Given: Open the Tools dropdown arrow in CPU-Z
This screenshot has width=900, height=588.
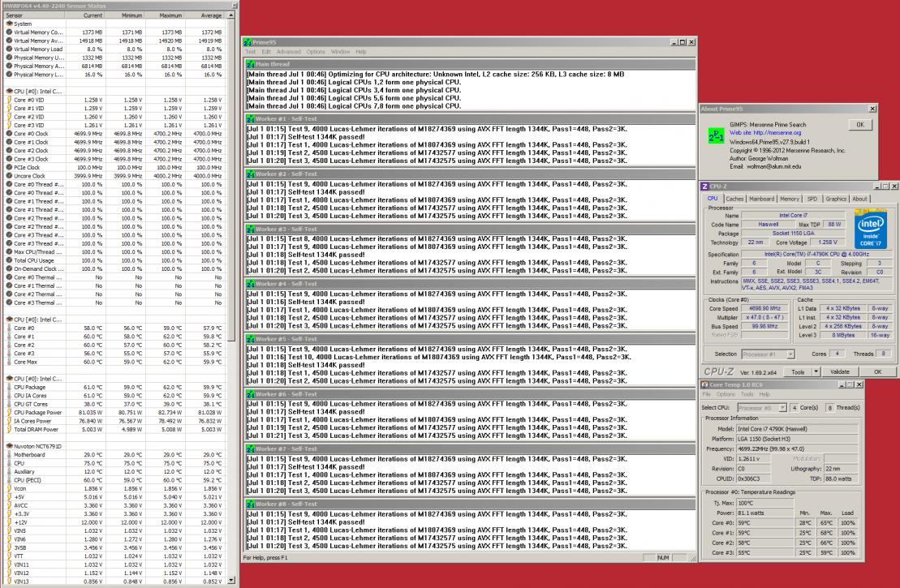Looking at the screenshot, I should click(816, 371).
